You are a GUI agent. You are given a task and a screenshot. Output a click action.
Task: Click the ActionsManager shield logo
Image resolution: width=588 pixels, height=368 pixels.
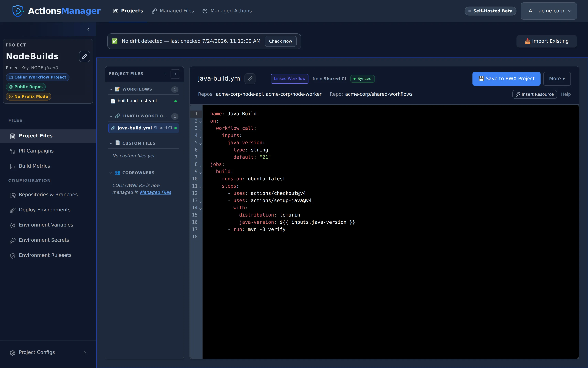[x=18, y=11]
